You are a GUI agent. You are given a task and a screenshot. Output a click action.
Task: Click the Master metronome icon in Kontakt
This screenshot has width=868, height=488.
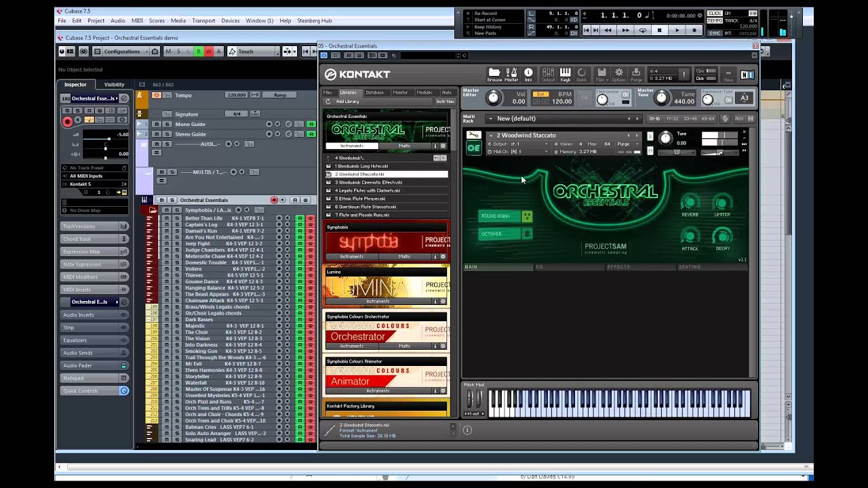click(511, 74)
